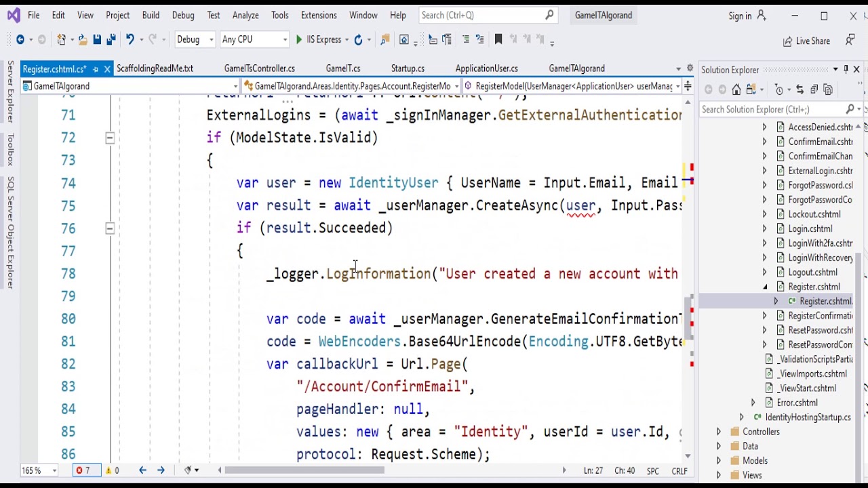Image resolution: width=868 pixels, height=488 pixels.
Task: Click the Home icon in Solution Explorer
Action: click(x=736, y=89)
